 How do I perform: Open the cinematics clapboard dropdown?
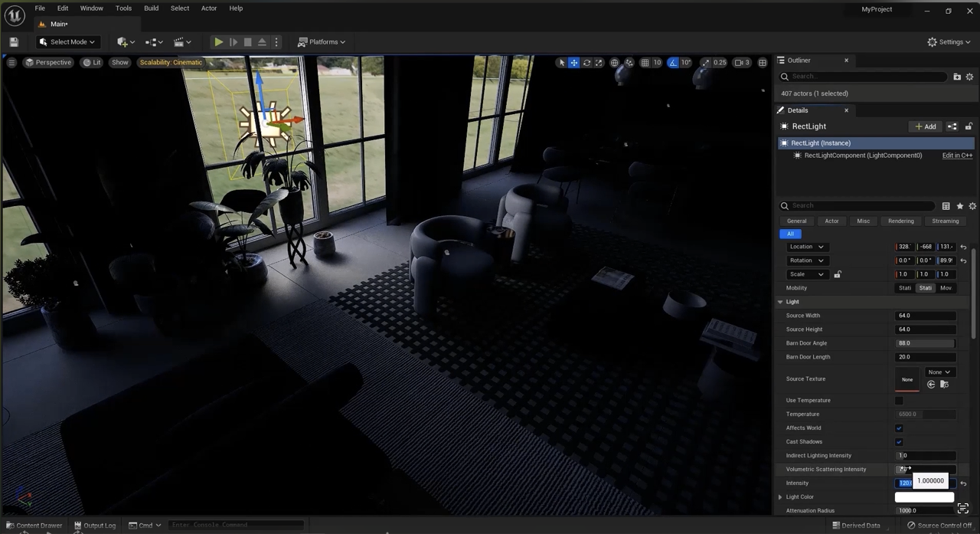(182, 42)
